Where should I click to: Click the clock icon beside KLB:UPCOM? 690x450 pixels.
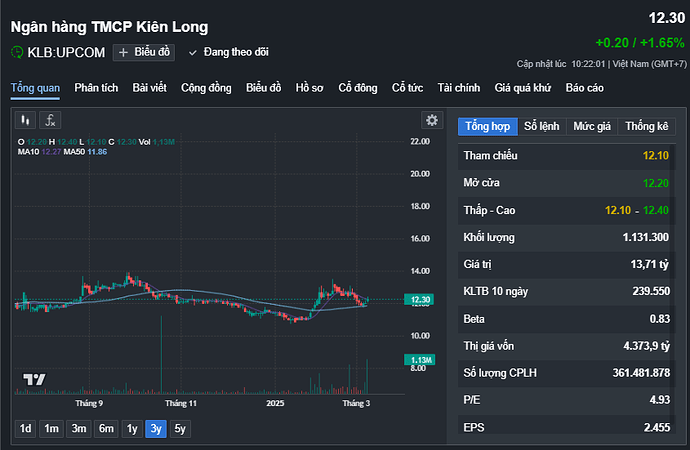click(17, 52)
